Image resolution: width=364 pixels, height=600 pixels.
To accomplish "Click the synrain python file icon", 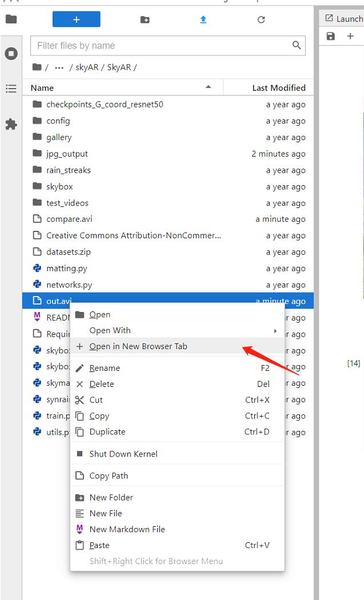I will (x=37, y=399).
